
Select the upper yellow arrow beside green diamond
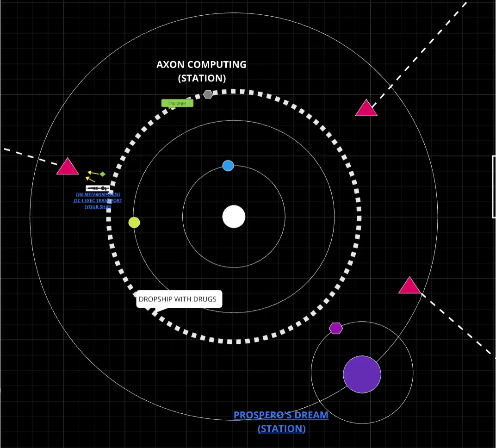(93, 173)
